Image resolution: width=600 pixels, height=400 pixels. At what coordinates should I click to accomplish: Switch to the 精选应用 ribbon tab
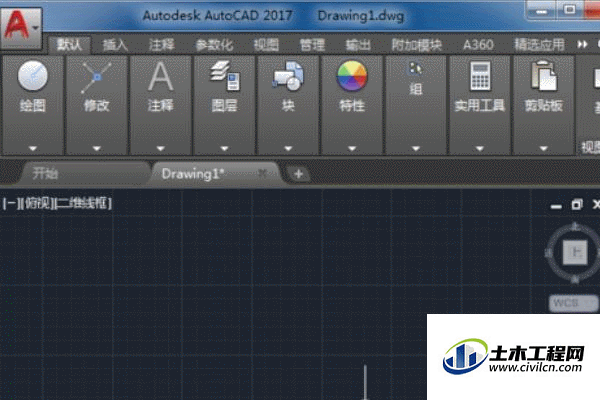click(x=540, y=45)
